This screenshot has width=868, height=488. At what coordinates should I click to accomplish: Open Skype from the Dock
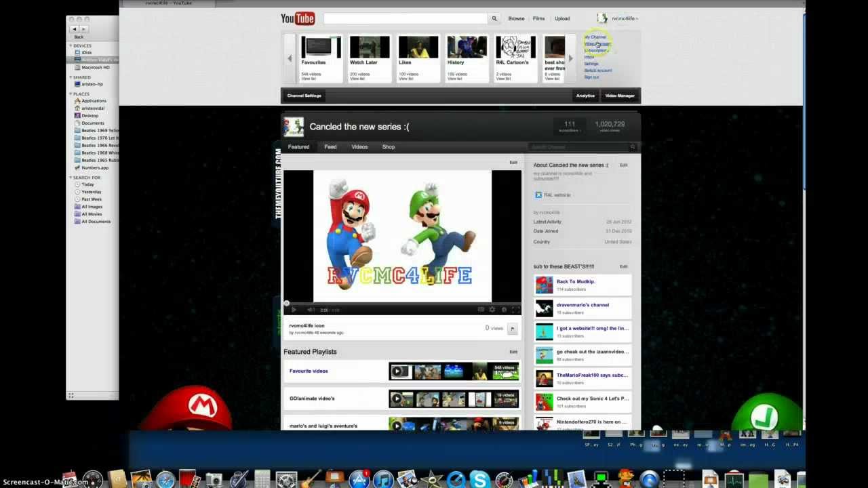pyautogui.click(x=479, y=480)
